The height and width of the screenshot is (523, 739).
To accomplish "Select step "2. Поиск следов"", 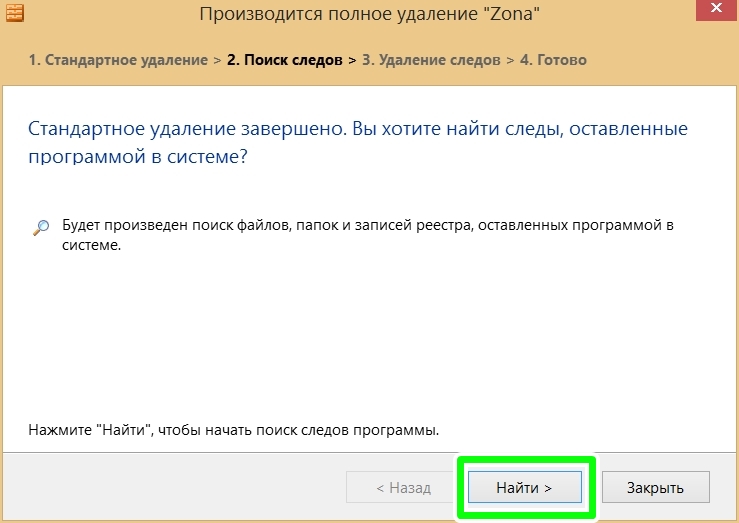I will point(285,60).
